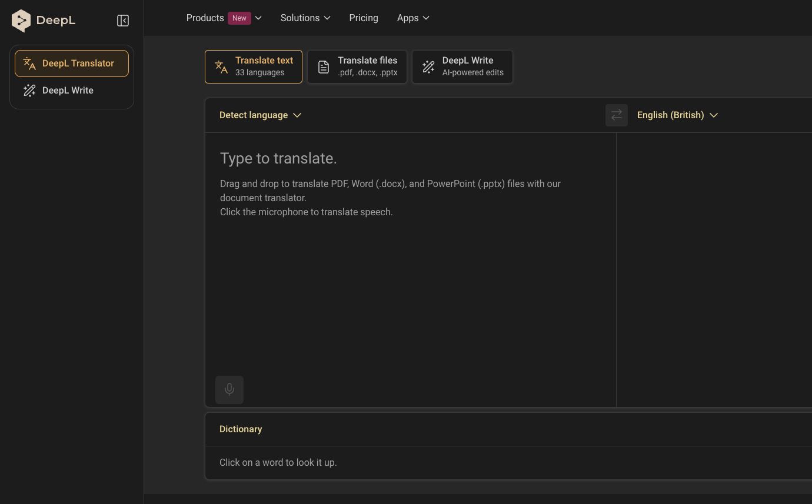Image resolution: width=812 pixels, height=504 pixels.
Task: Collapse the sidebar with the panel icon
Action: pyautogui.click(x=123, y=21)
